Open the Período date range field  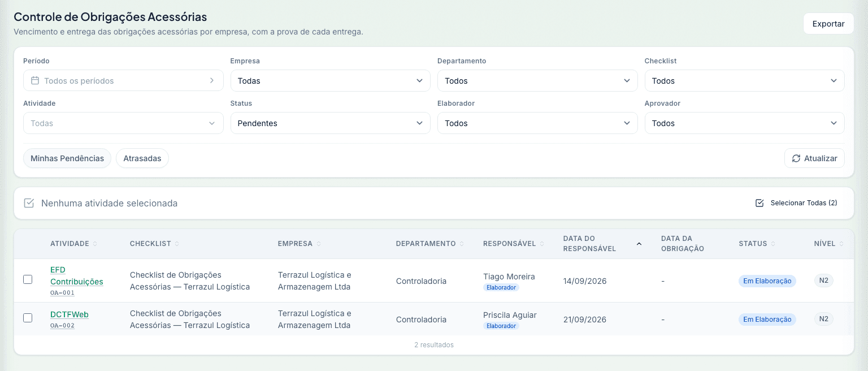click(123, 80)
